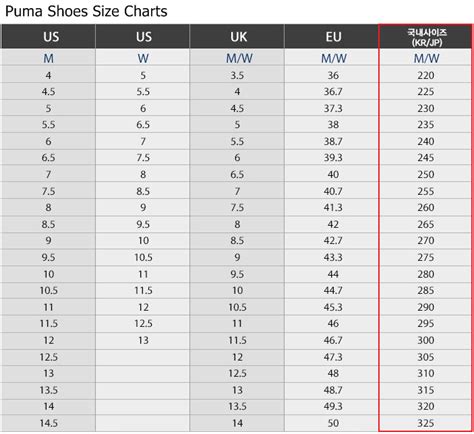Select the KR/JP size 300 cell
This screenshot has height=434, width=474.
click(x=426, y=340)
